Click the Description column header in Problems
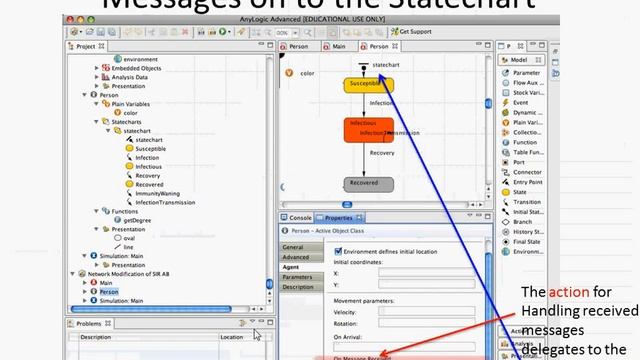Viewport: 640px width, 360px height. [x=149, y=337]
